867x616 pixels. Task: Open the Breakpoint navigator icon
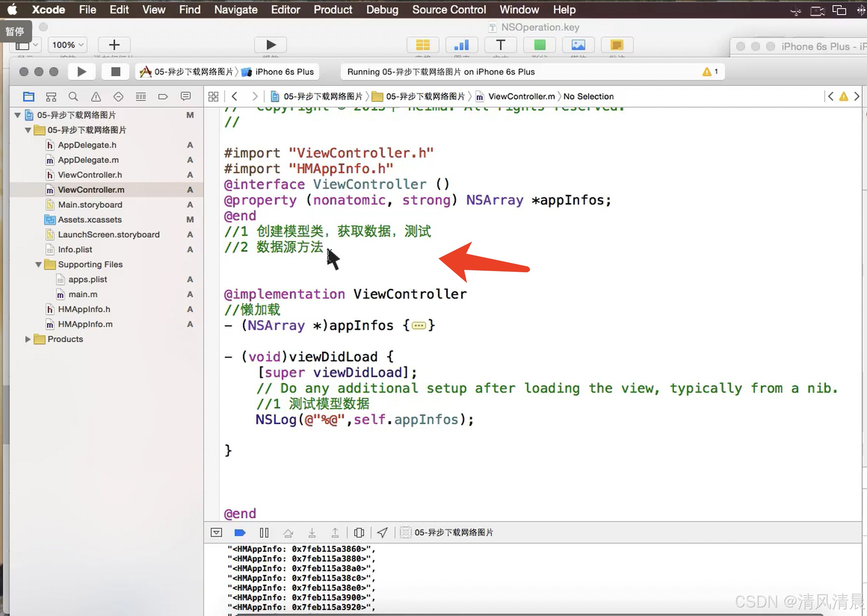[x=163, y=97]
